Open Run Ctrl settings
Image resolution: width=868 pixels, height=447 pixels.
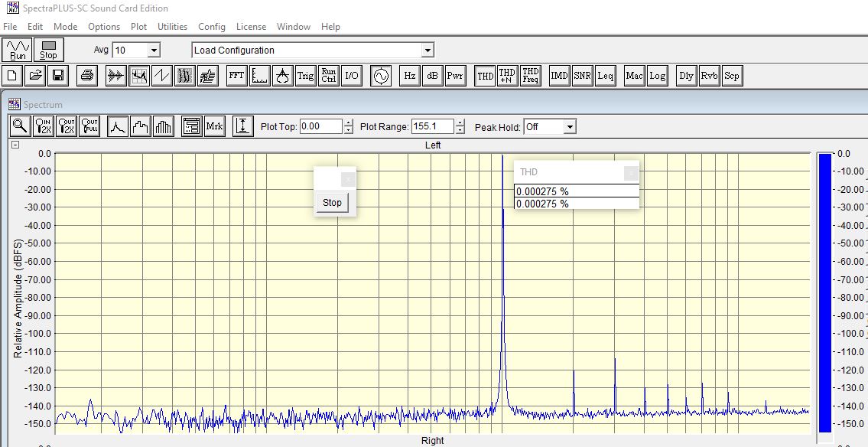click(x=329, y=75)
